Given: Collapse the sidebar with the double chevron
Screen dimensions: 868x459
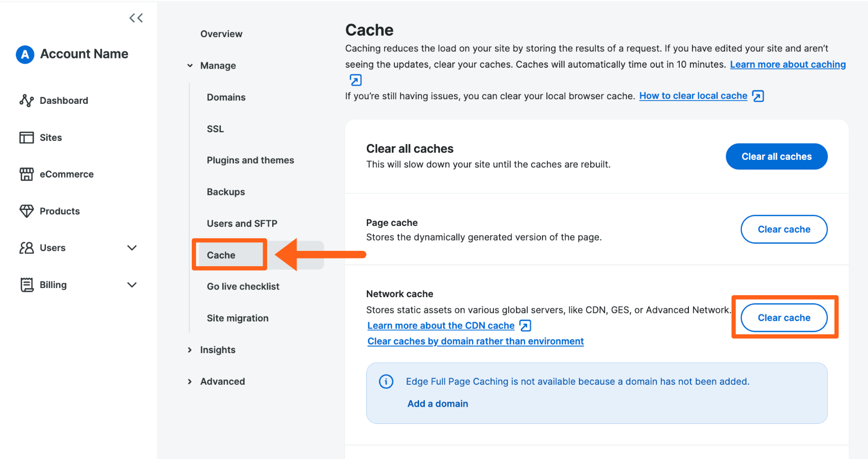Looking at the screenshot, I should pyautogui.click(x=136, y=17).
